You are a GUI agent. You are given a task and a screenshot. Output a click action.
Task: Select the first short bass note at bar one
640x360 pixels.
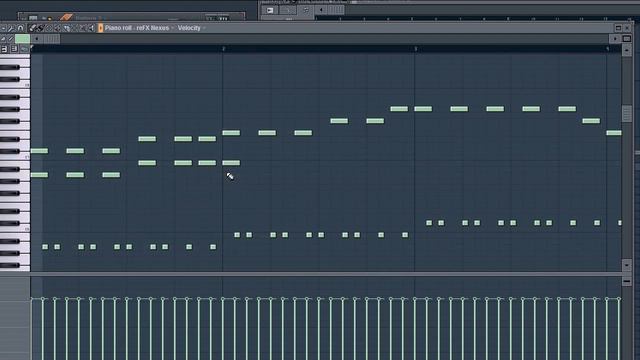45,247
